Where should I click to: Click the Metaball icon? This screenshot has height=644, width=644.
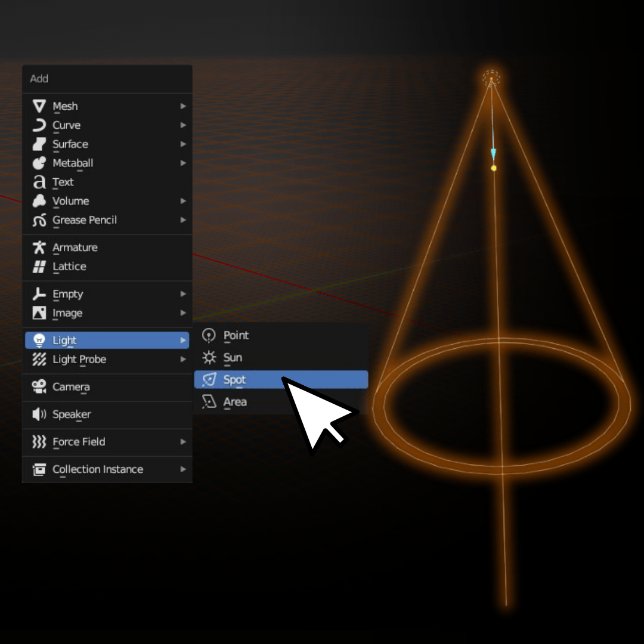point(39,163)
